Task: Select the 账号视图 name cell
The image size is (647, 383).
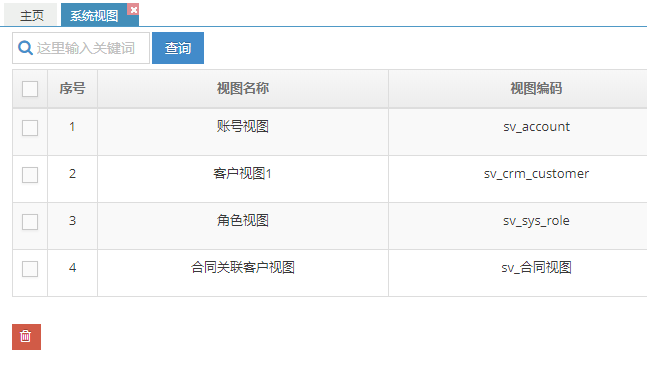Action: coord(243,132)
